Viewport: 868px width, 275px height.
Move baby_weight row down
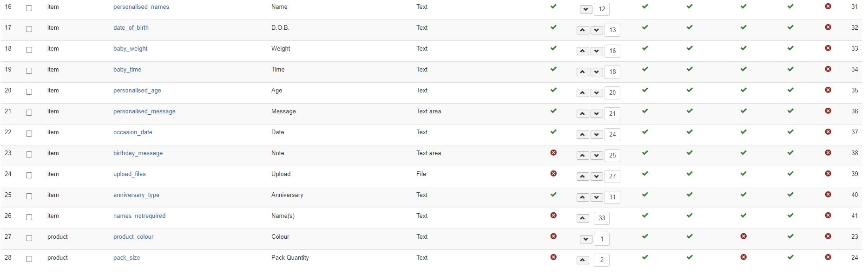coord(597,51)
